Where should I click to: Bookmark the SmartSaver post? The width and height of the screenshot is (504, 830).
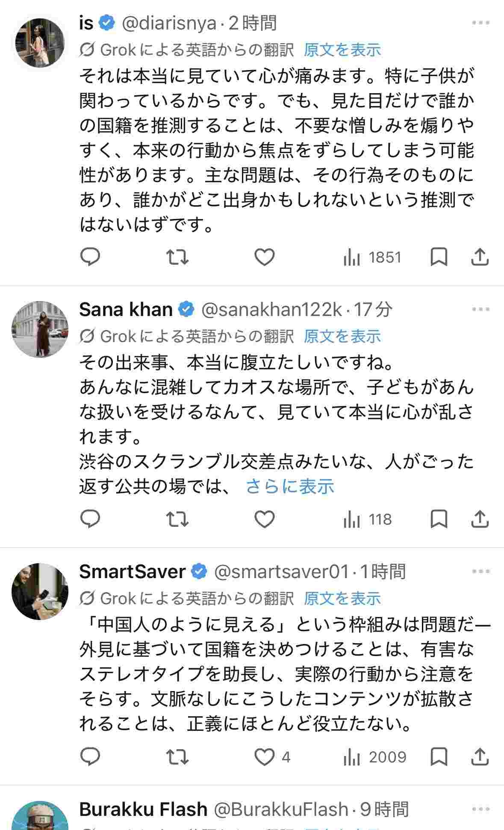pos(439,757)
